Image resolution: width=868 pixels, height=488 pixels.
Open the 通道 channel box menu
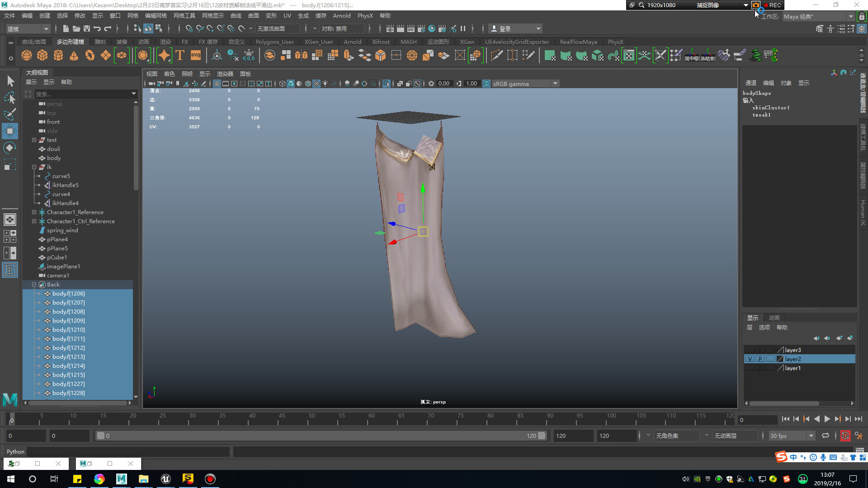[x=750, y=83]
